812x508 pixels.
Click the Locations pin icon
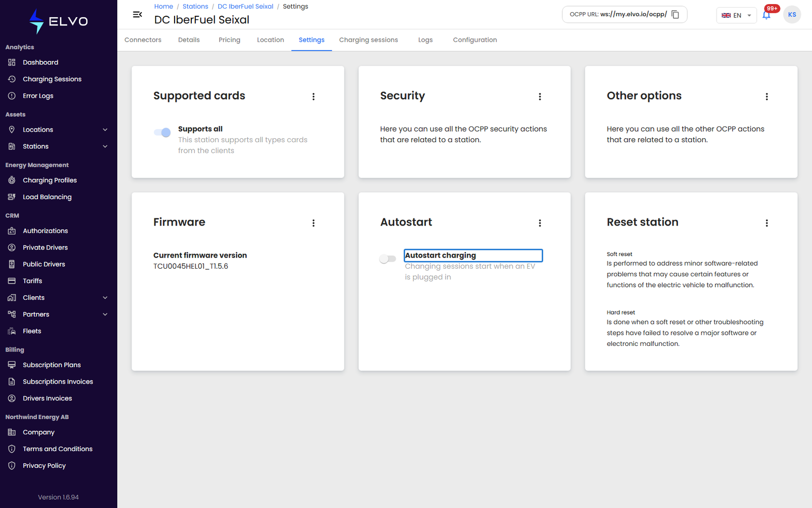coord(12,130)
